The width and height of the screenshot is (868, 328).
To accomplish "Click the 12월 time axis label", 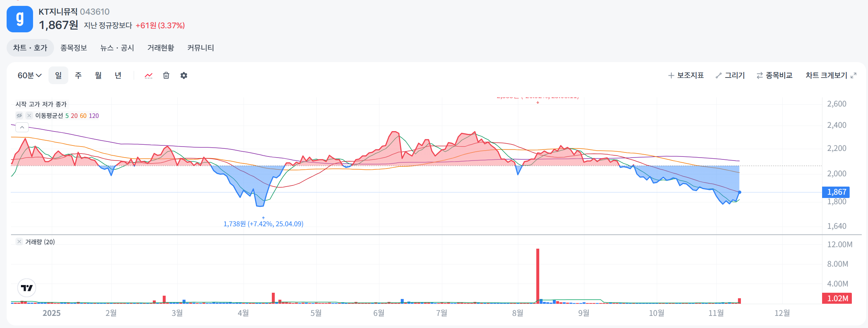I will click(x=782, y=313).
